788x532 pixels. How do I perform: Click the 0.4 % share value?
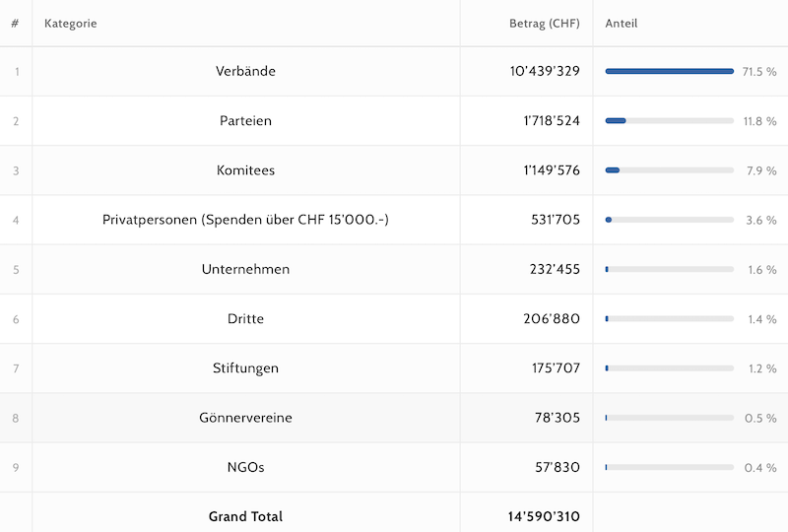click(760, 468)
